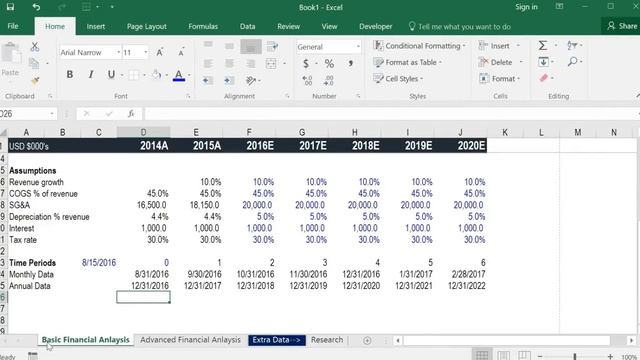The width and height of the screenshot is (640, 360).
Task: Open Advanced Financial Anlaysis sheet
Action: click(190, 340)
